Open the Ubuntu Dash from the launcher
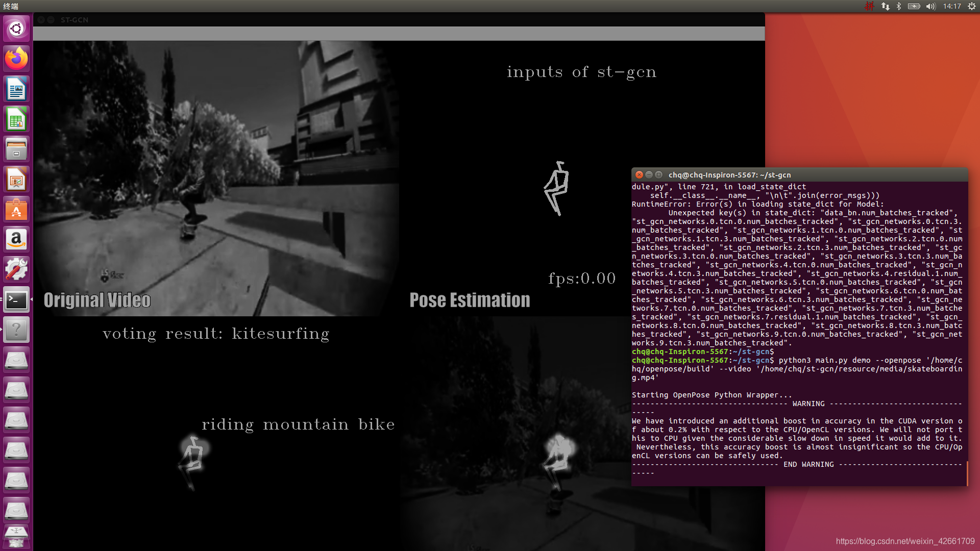Screen dimensions: 980x551 [x=16, y=29]
